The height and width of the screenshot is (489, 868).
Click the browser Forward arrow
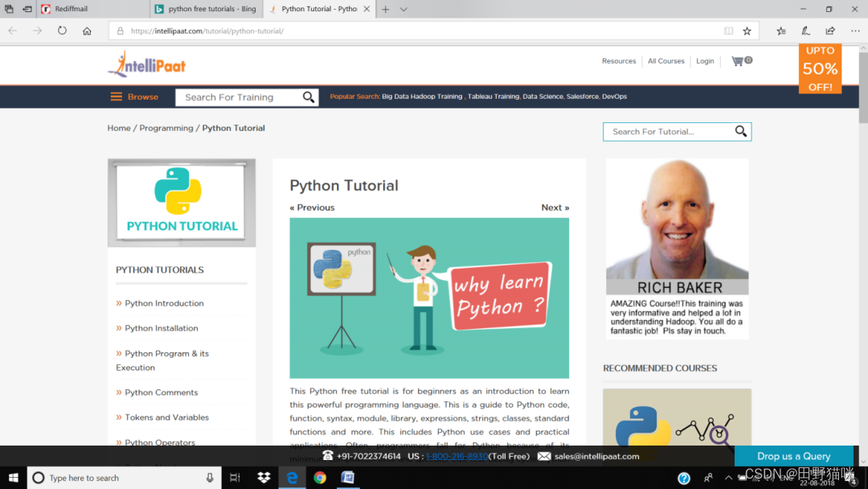point(37,31)
